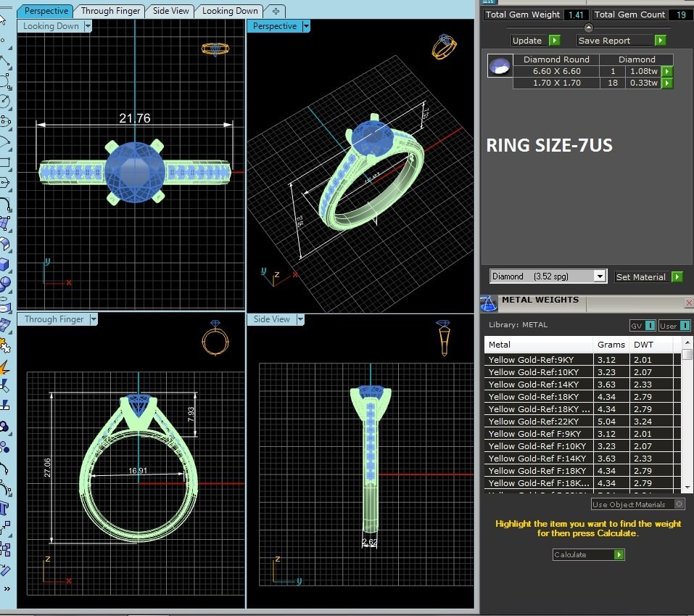This screenshot has height=616, width=694.
Task: Add a new viewport tab with plus icon
Action: [276, 11]
